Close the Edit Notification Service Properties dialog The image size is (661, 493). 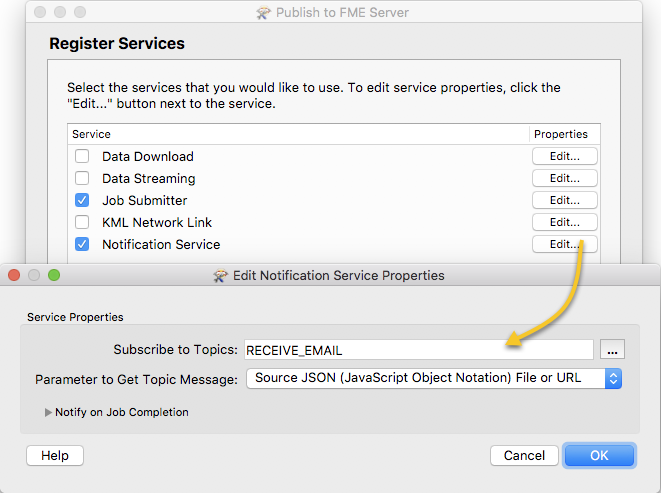pos(14,275)
